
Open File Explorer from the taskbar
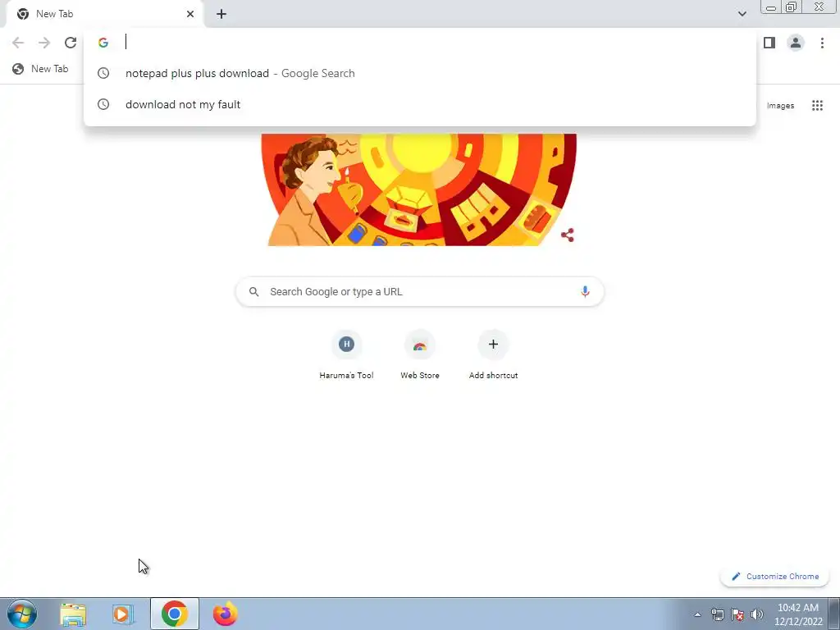click(x=73, y=614)
